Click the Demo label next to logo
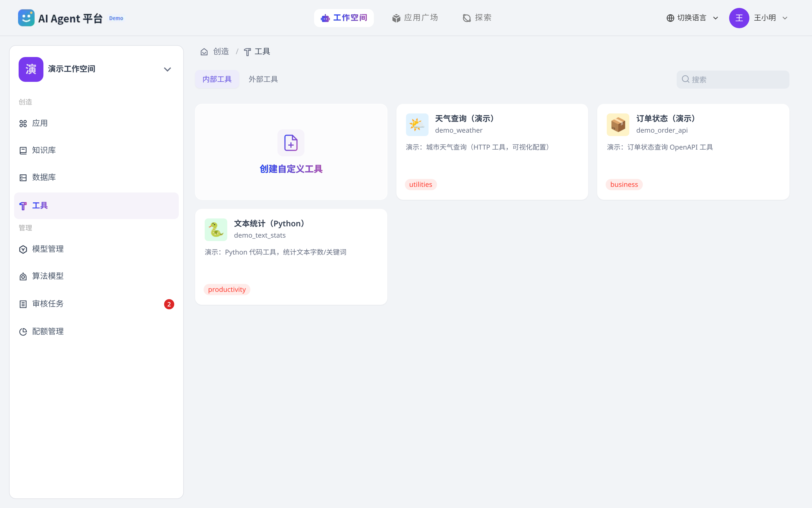This screenshot has width=812, height=508. click(x=116, y=18)
